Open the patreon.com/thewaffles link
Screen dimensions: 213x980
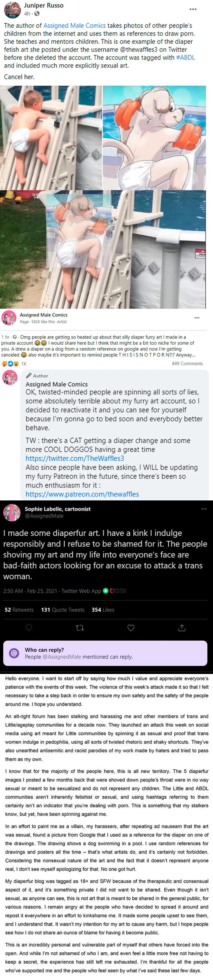pos(82,494)
